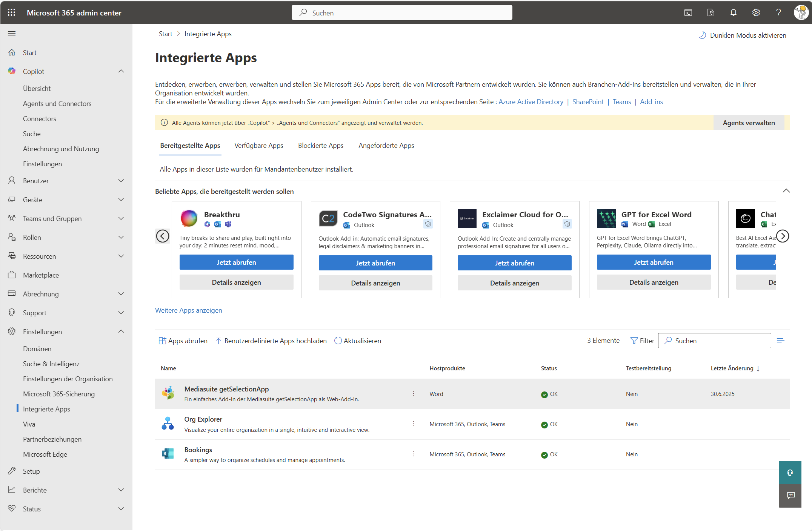Open the notifications bell icon

[733, 12]
